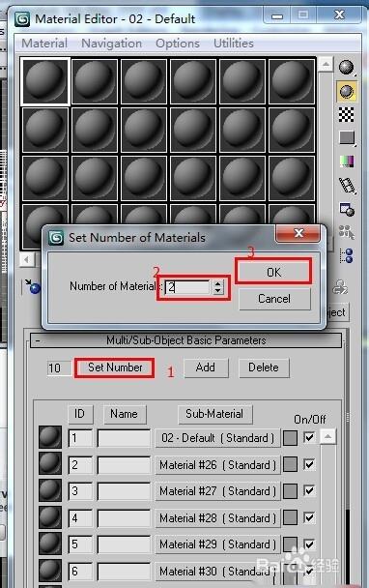This screenshot has height=588, width=369.
Task: Open Material/Map Navigator icon
Action: click(x=347, y=255)
